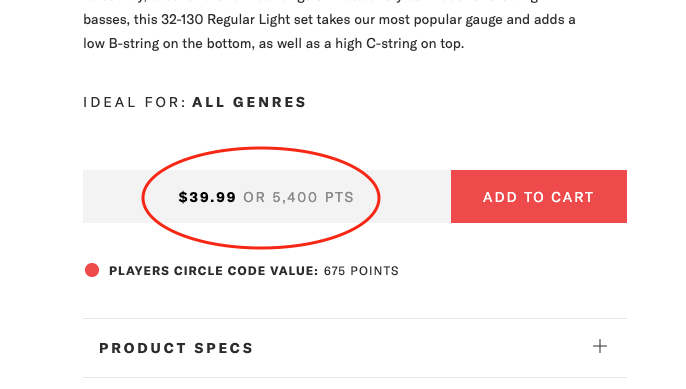Select the $39.99 price text

tap(207, 197)
